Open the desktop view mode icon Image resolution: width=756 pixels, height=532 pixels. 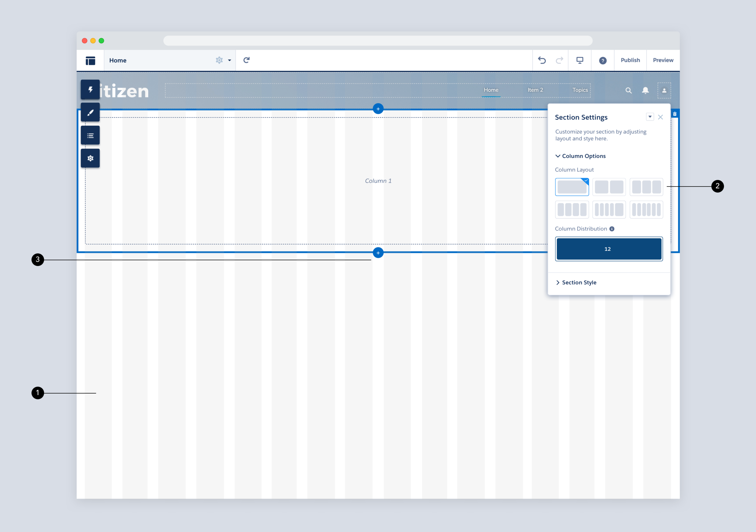coord(579,60)
